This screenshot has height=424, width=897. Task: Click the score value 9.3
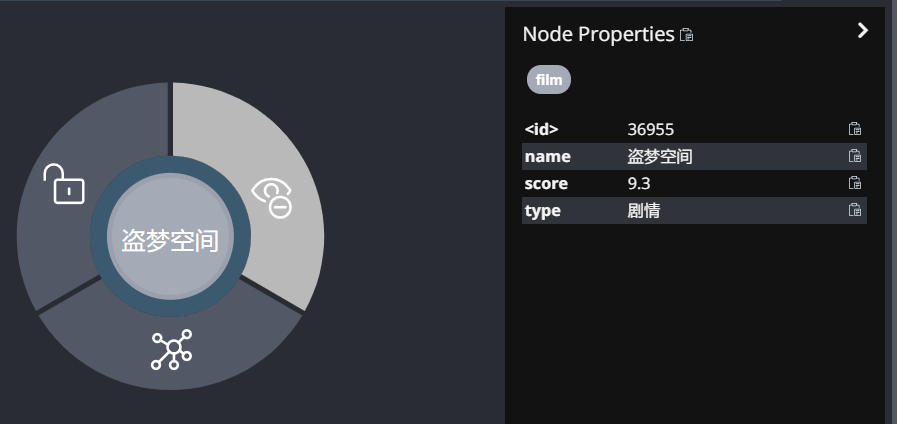[638, 184]
